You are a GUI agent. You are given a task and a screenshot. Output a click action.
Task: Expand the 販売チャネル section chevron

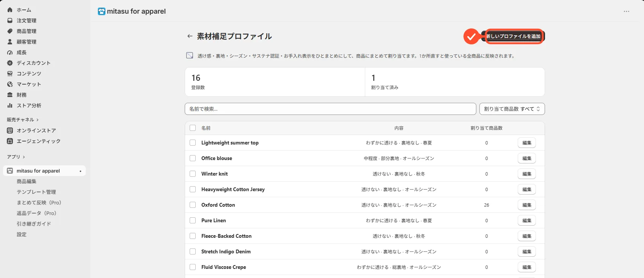(x=38, y=120)
